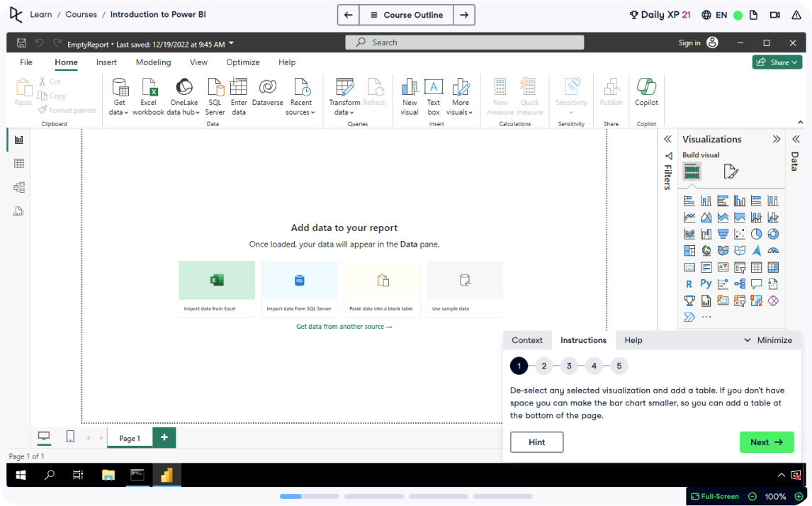The image size is (812, 506).
Task: Toggle Full-Screen mode
Action: click(x=715, y=496)
